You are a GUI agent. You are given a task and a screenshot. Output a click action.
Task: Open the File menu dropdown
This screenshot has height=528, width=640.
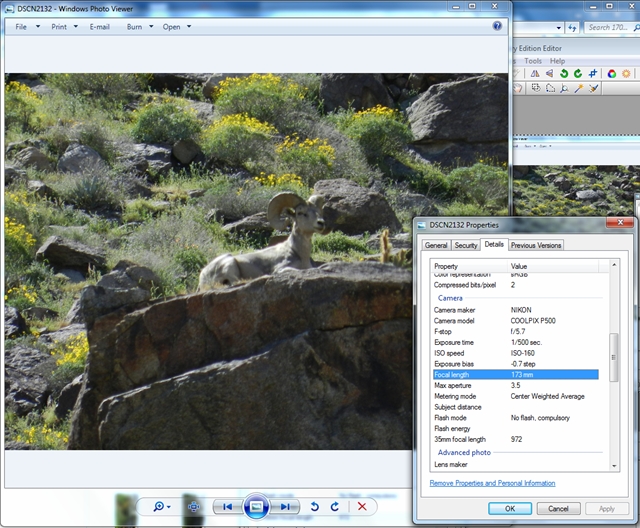coord(27,27)
